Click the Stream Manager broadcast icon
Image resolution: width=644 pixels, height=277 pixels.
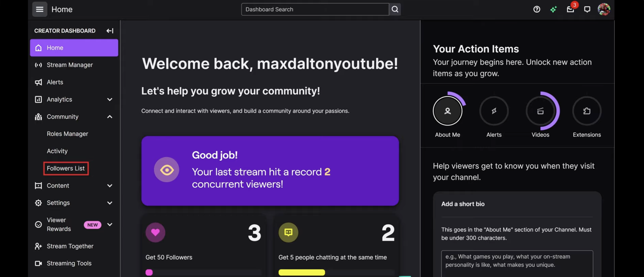(38, 65)
